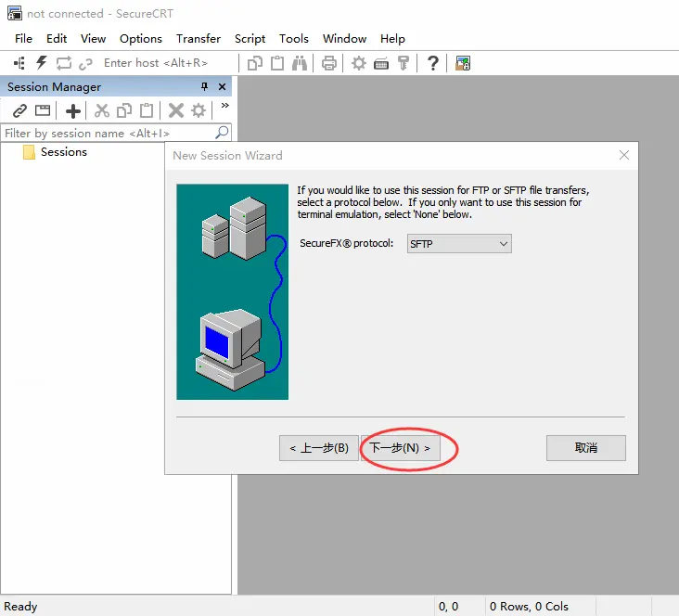The image size is (679, 616).
Task: Click the Print icon
Action: tap(329, 63)
